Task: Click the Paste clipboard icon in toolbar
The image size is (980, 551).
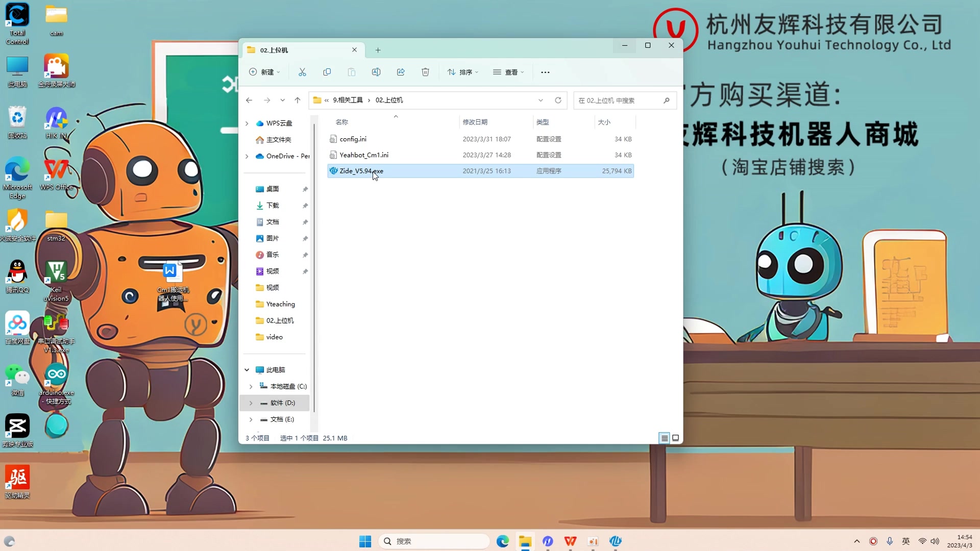Action: 351,72
